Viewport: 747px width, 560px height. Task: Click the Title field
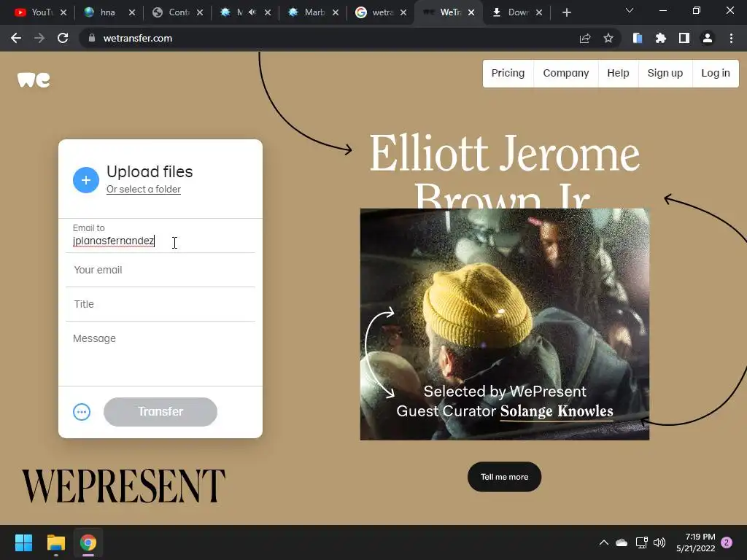[x=160, y=304]
